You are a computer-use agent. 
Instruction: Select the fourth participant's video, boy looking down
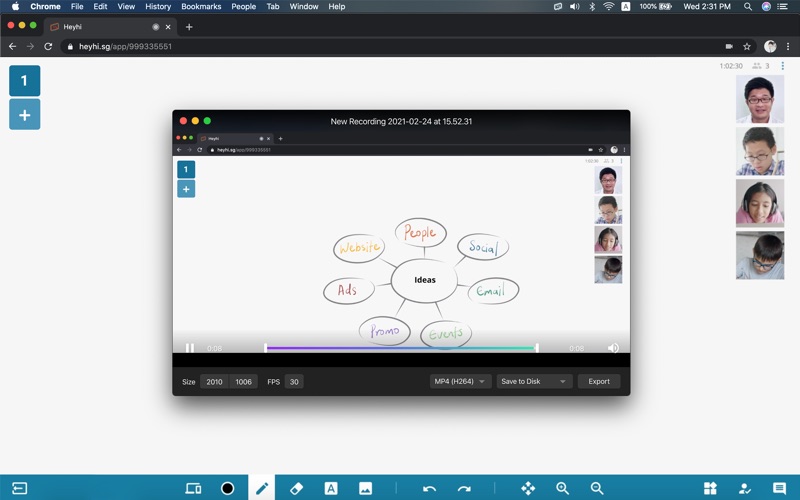[760, 255]
